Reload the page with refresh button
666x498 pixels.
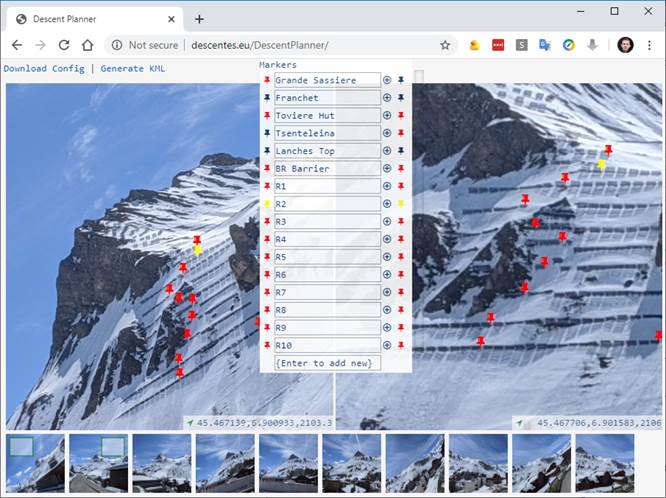point(64,45)
